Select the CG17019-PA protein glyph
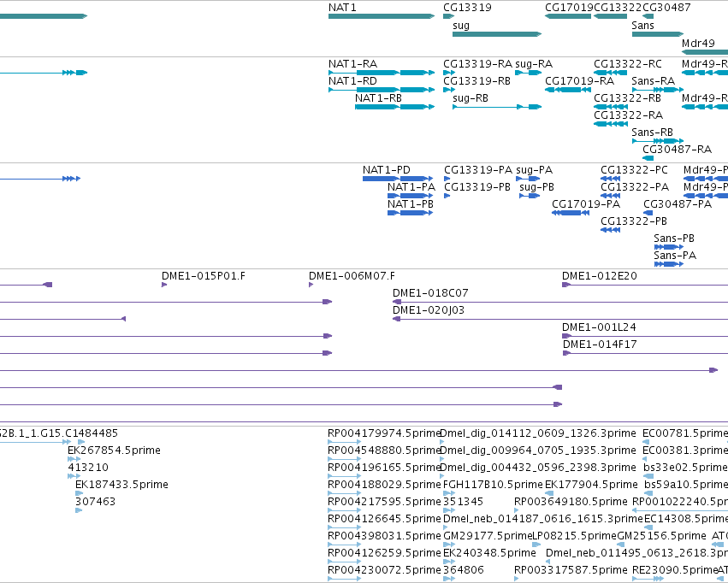This screenshot has height=583, width=728. coord(570,213)
